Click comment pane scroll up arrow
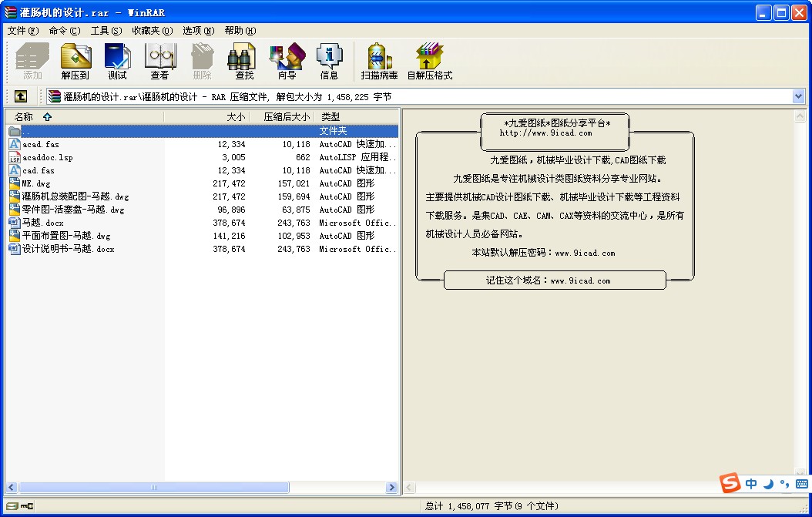The width and height of the screenshot is (812, 517). click(800, 116)
